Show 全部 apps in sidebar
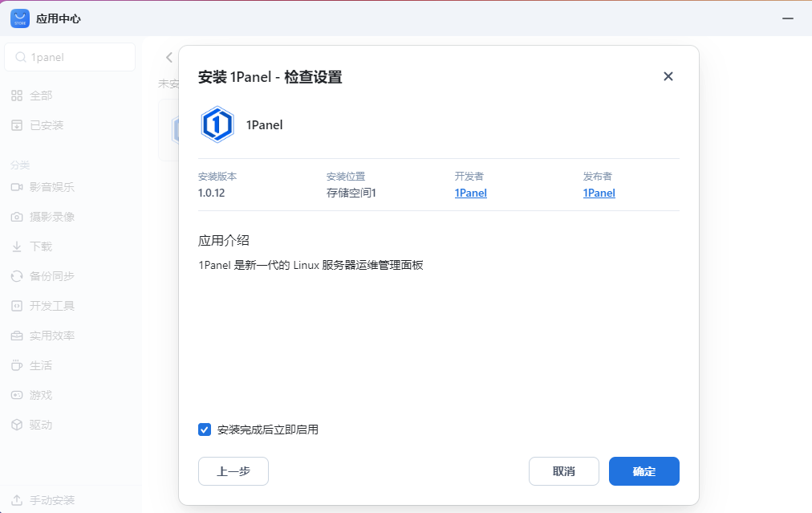Image resolution: width=812 pixels, height=513 pixels. pos(40,96)
